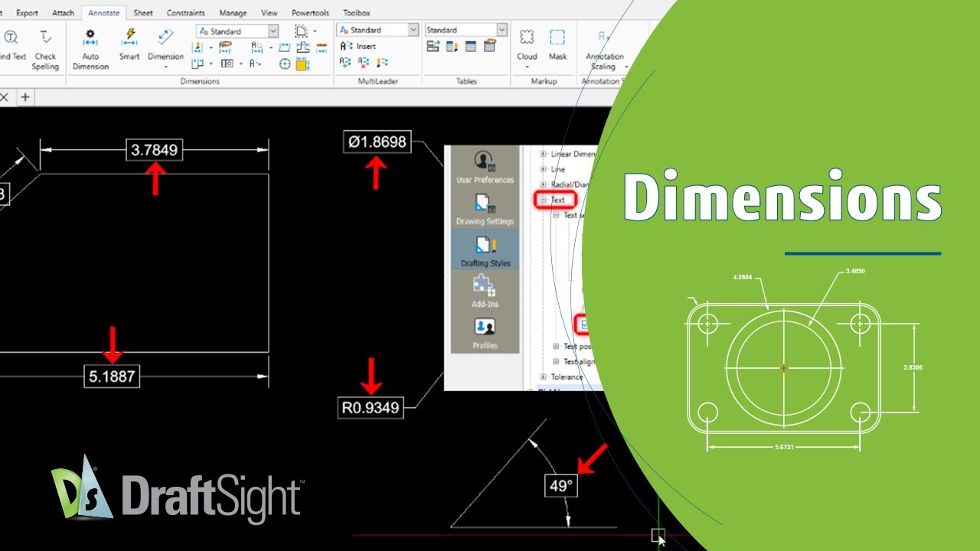This screenshot has width=980, height=551.
Task: Select the Annotate ribbon tab
Action: click(x=104, y=13)
